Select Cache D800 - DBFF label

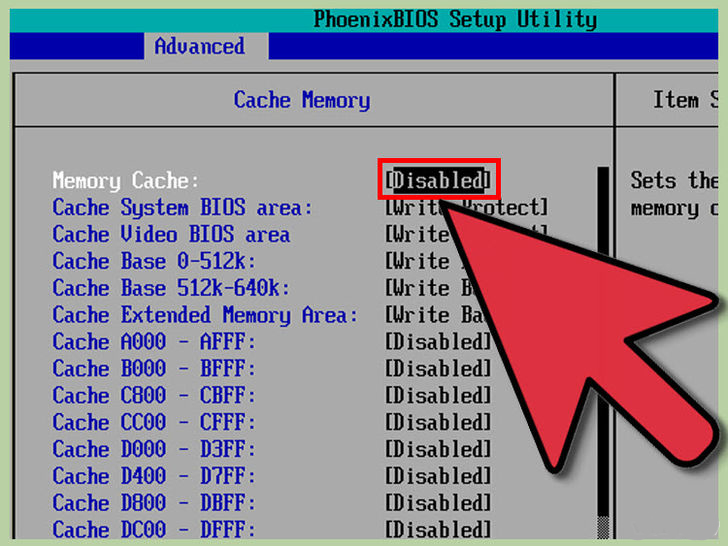(154, 503)
